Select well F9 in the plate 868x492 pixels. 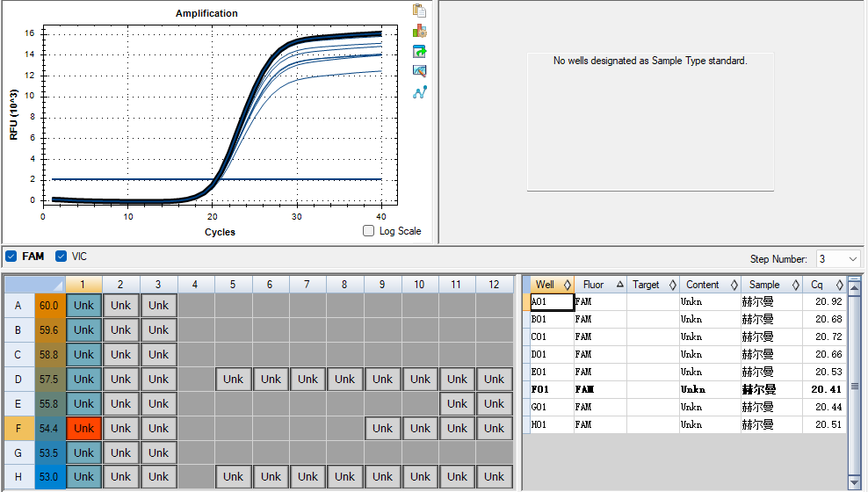coord(382,429)
